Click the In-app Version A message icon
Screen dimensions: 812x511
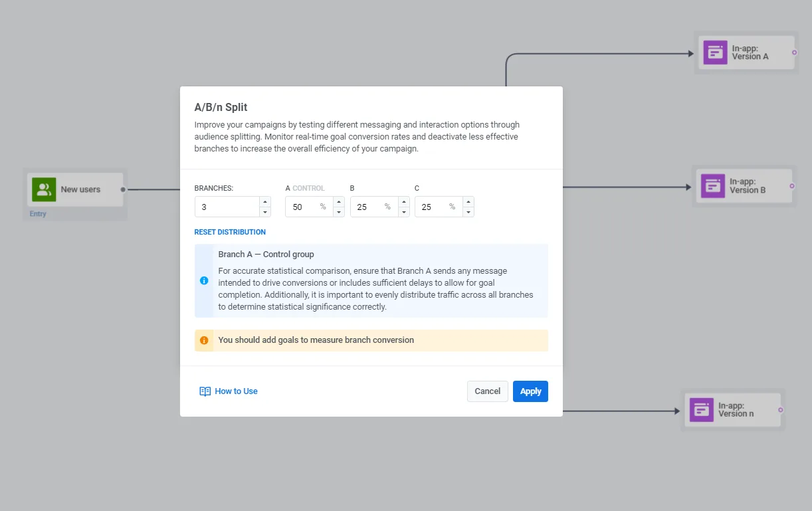714,52
